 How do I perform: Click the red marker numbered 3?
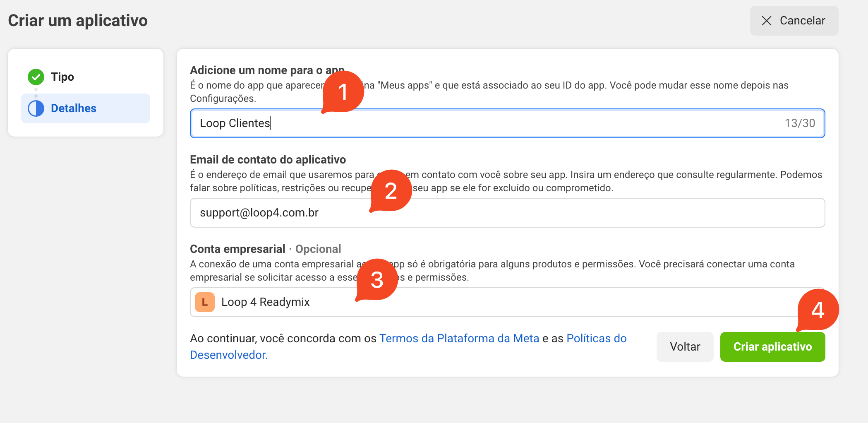click(377, 280)
